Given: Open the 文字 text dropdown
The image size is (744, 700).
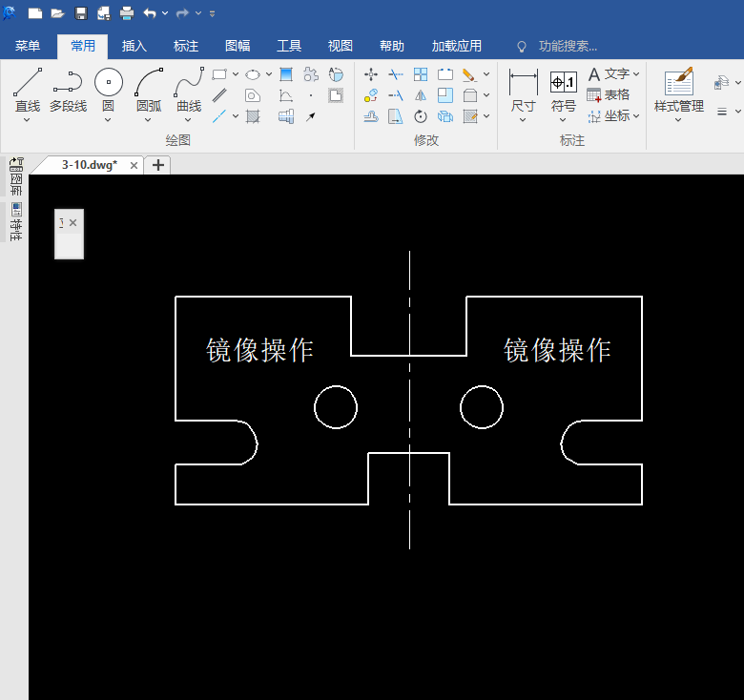Looking at the screenshot, I should click(x=636, y=74).
